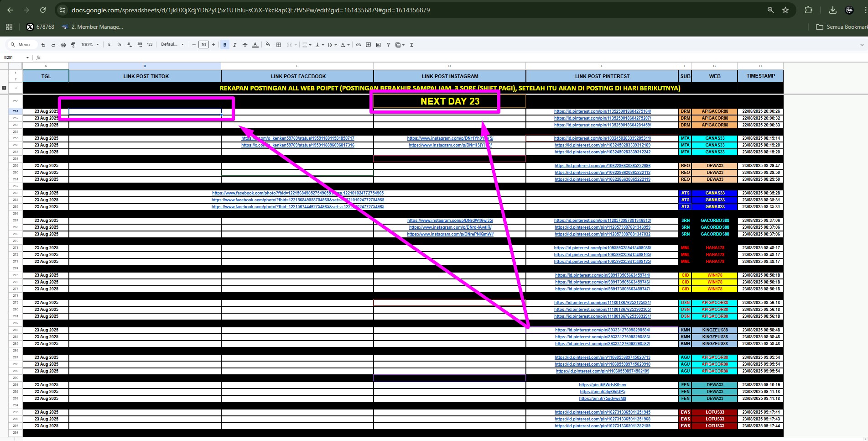Toggle Strikethrough formatting
Image resolution: width=868 pixels, height=441 pixels.
(245, 45)
